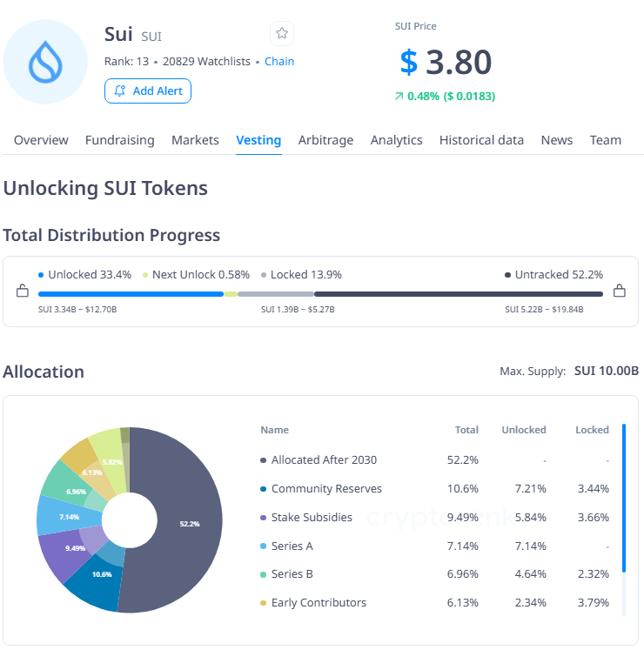Select the Allocated After 2030 row

[434, 460]
